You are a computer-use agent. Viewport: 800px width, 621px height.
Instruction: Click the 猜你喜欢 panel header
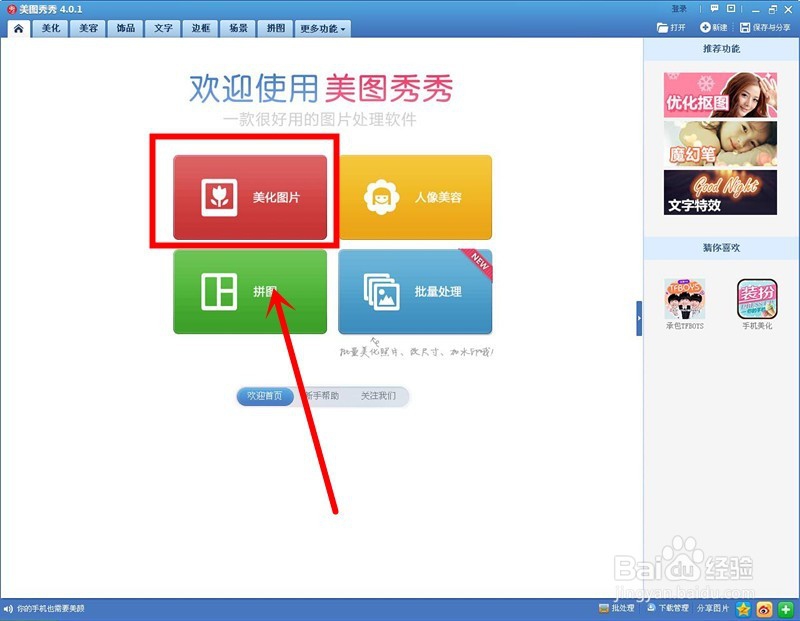pyautogui.click(x=721, y=248)
